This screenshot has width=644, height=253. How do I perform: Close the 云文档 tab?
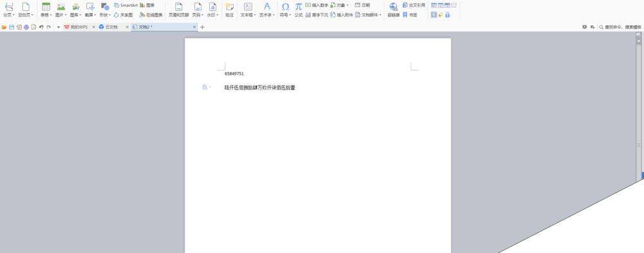[127, 27]
